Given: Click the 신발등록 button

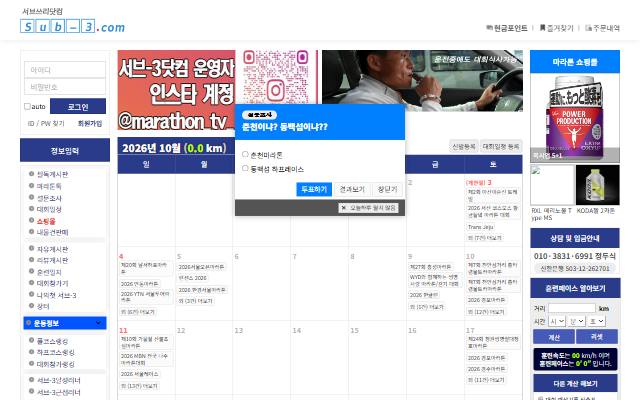Looking at the screenshot, I should [x=464, y=146].
